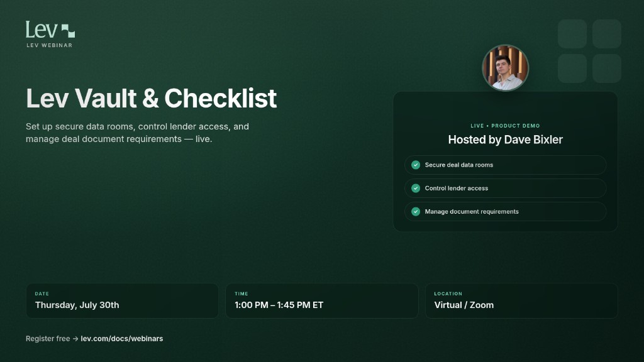Click the Lev logo
644x362 pixels.
tap(50, 30)
